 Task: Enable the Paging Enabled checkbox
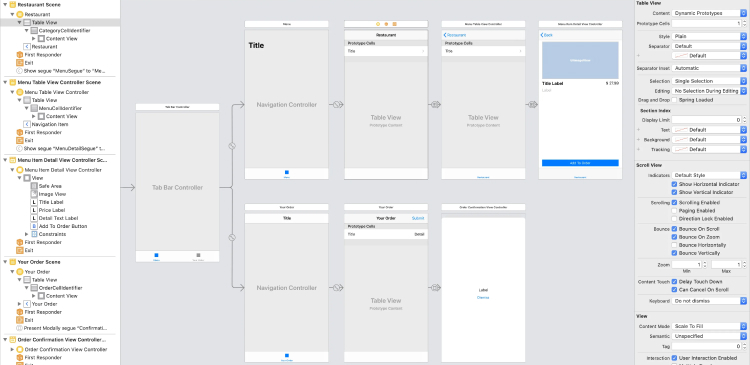(674, 210)
